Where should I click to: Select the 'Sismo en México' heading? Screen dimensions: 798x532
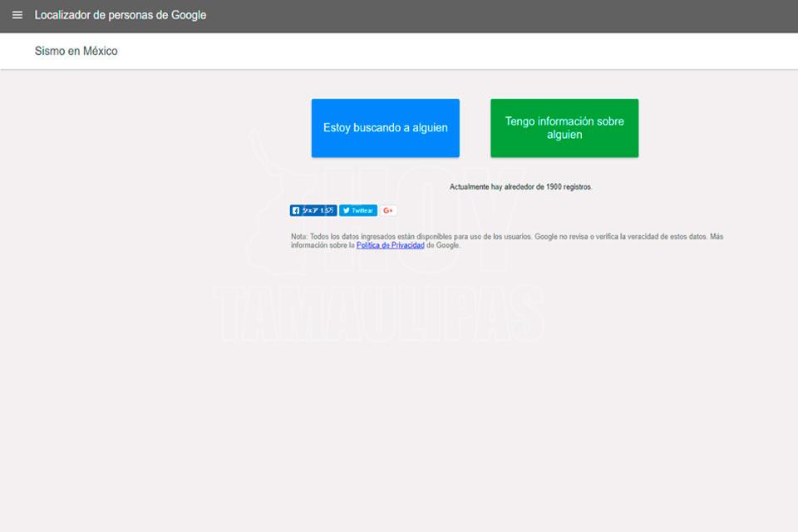[x=76, y=51]
